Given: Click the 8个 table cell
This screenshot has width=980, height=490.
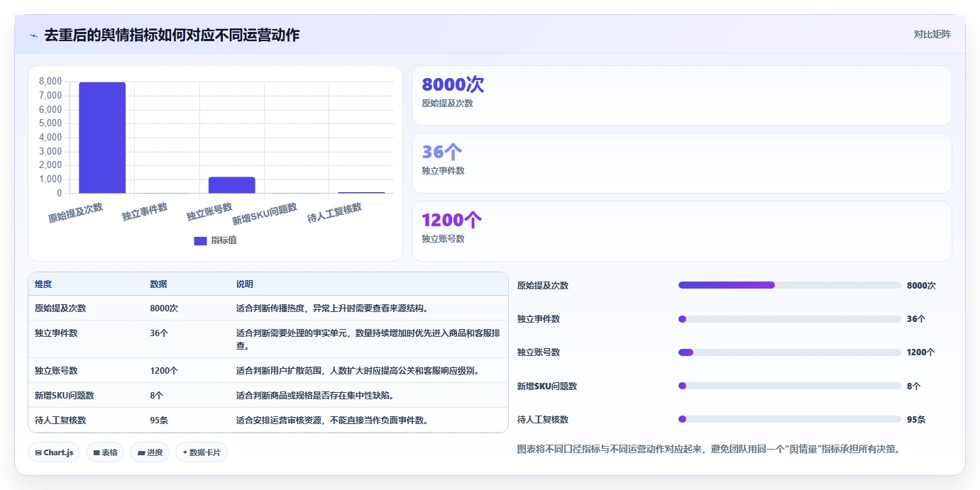Looking at the screenshot, I should click(x=157, y=396).
